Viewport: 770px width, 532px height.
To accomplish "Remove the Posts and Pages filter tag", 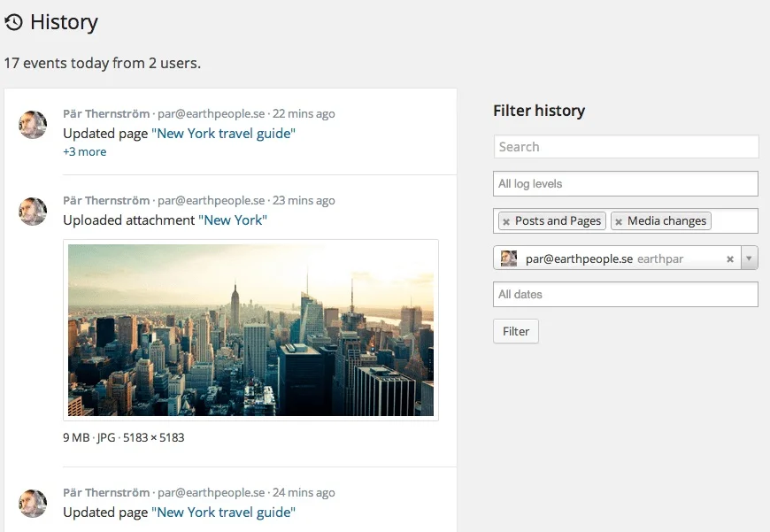I will (506, 222).
